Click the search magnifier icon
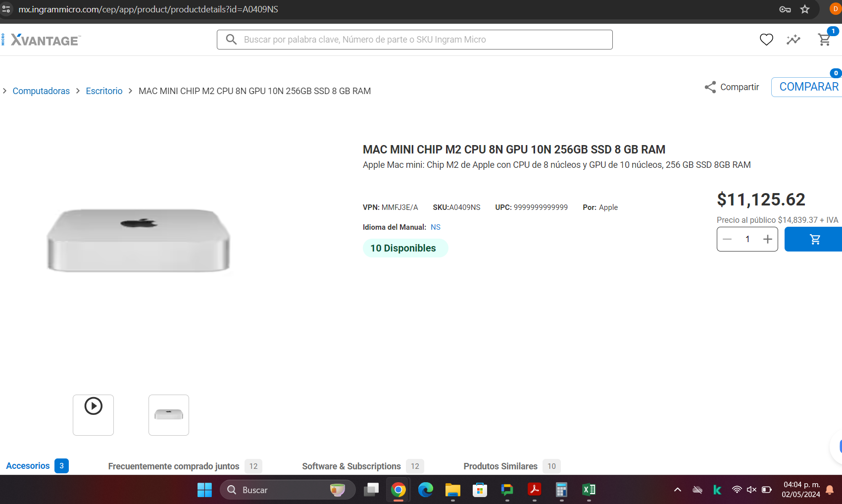Viewport: 842px width, 504px height. (x=231, y=39)
